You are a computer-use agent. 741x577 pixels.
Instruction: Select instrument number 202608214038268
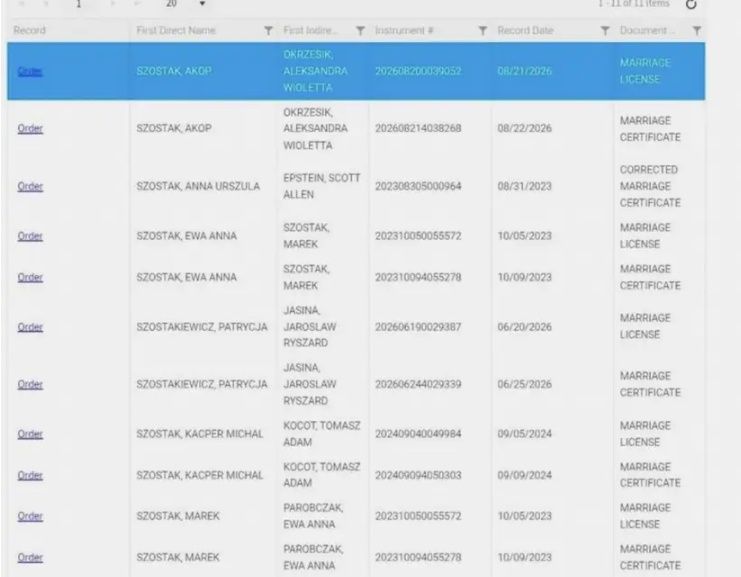click(x=418, y=129)
